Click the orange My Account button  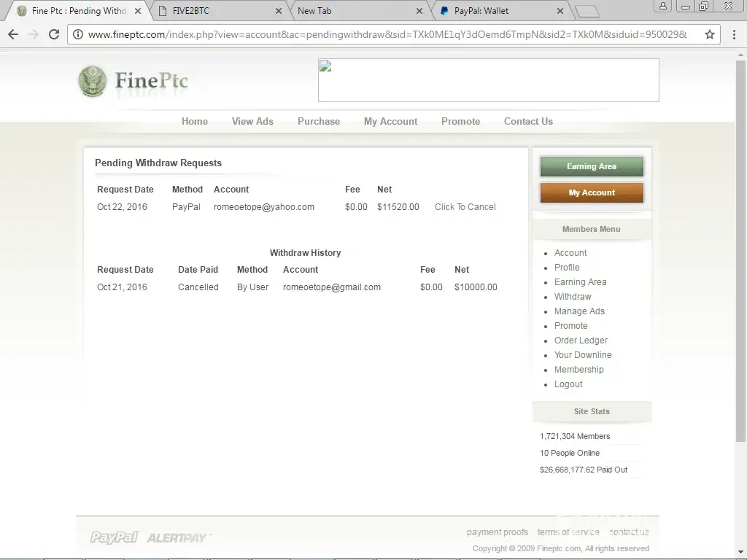pyautogui.click(x=592, y=192)
